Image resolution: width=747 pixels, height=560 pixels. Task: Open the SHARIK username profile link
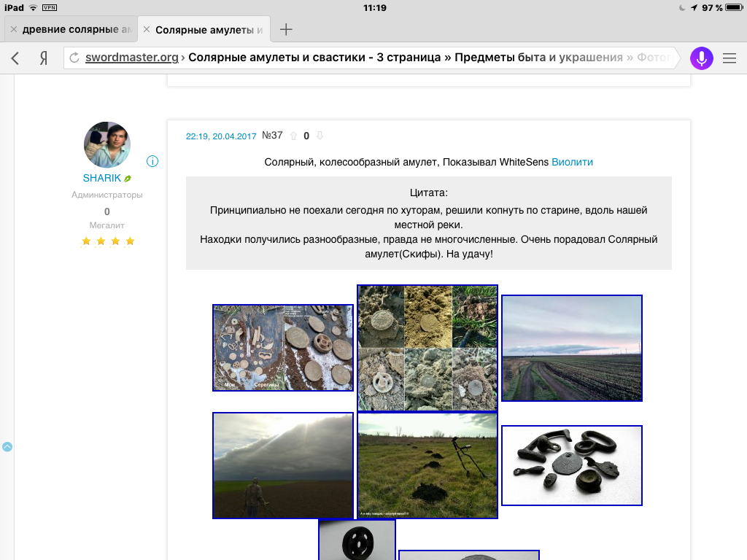click(x=102, y=178)
